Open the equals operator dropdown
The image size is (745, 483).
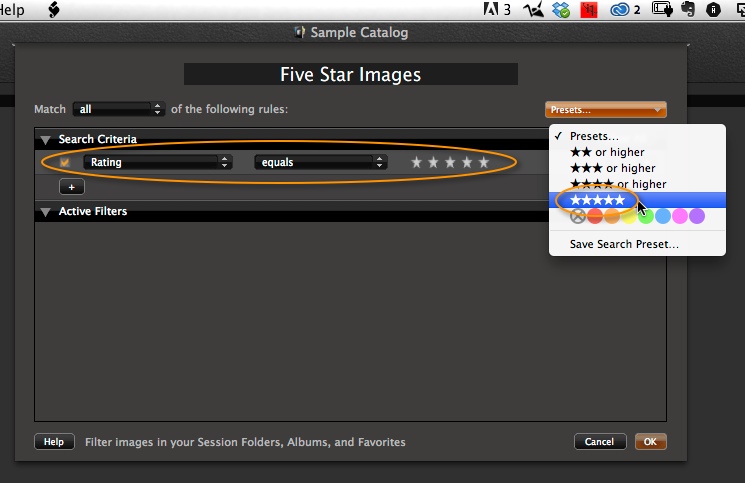pos(321,162)
